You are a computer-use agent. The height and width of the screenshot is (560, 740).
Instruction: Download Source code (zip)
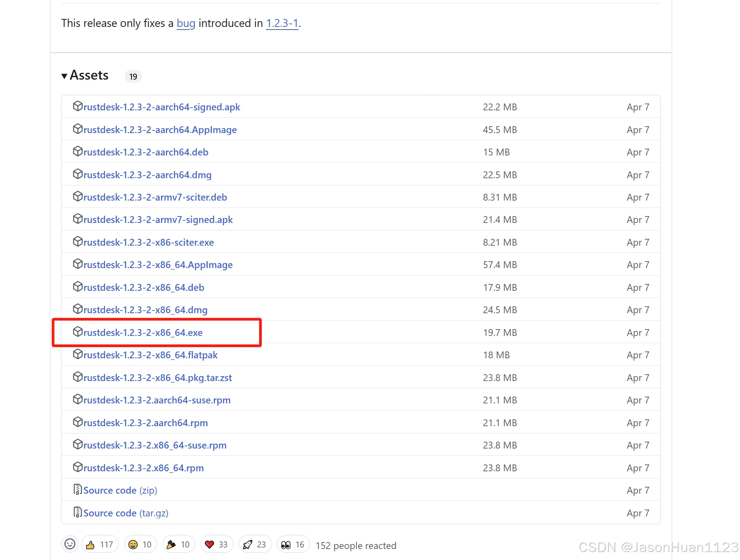point(120,490)
